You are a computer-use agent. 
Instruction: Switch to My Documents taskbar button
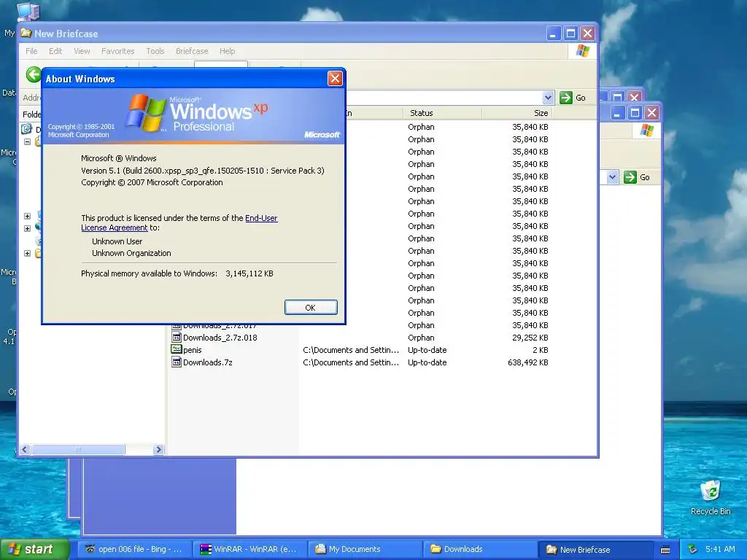[x=365, y=549]
